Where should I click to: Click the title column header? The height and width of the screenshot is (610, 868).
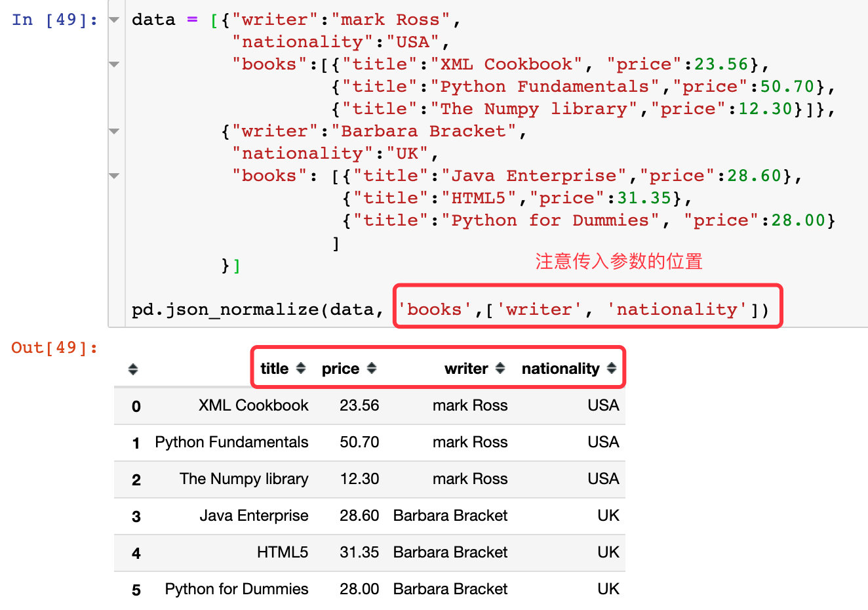coord(275,369)
